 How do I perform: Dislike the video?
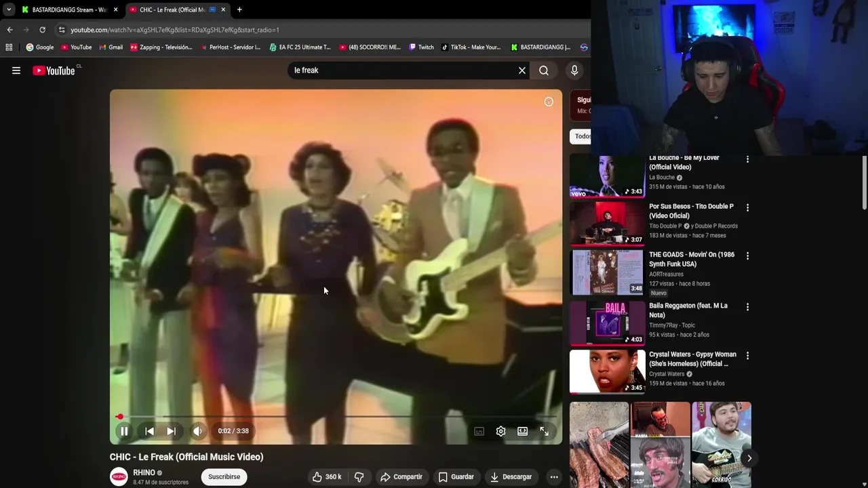[359, 476]
